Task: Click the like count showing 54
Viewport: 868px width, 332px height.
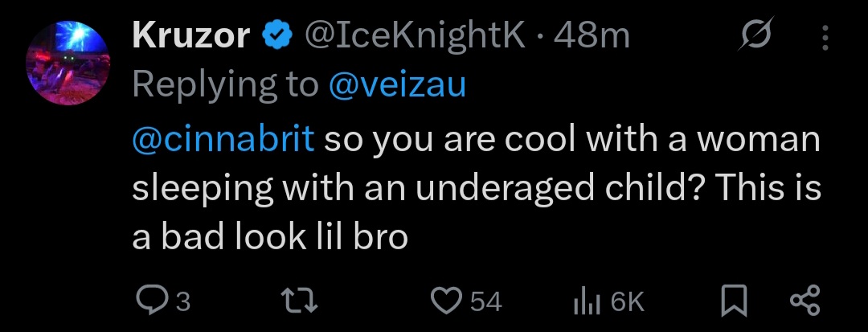Action: click(x=486, y=303)
